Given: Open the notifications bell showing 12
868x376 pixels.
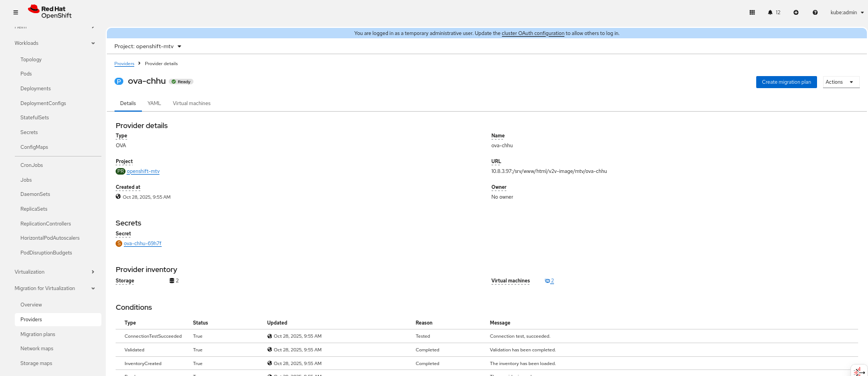Looking at the screenshot, I should [774, 12].
